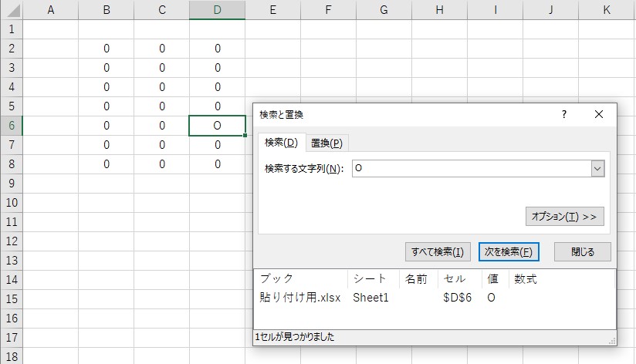Viewport: 636px width, 364px height.
Task: Click the select-all corner of the sheet
Action: (11, 9)
